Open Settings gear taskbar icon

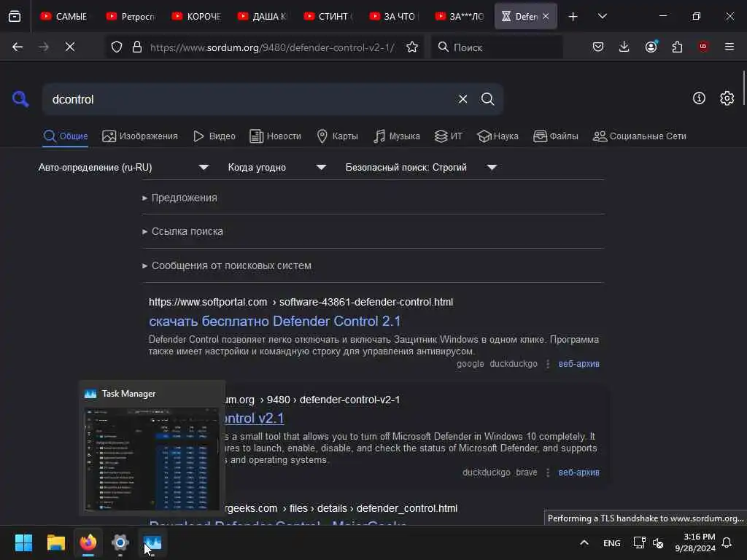120,542
